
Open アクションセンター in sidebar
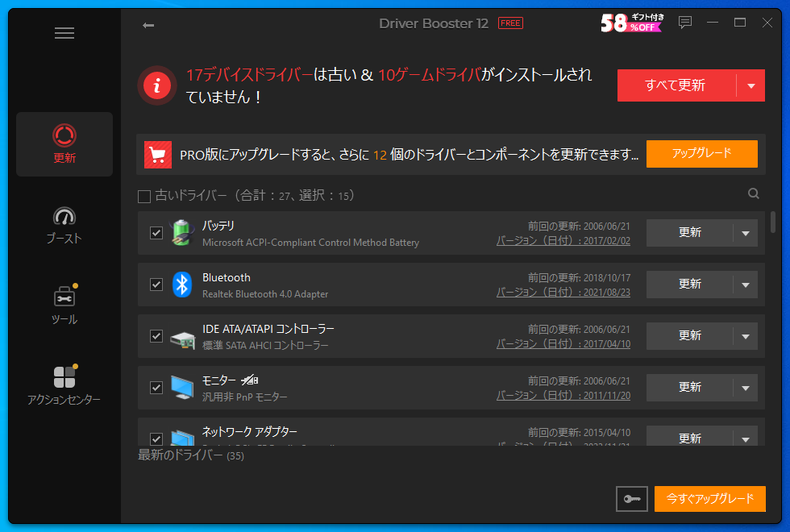tap(64, 385)
